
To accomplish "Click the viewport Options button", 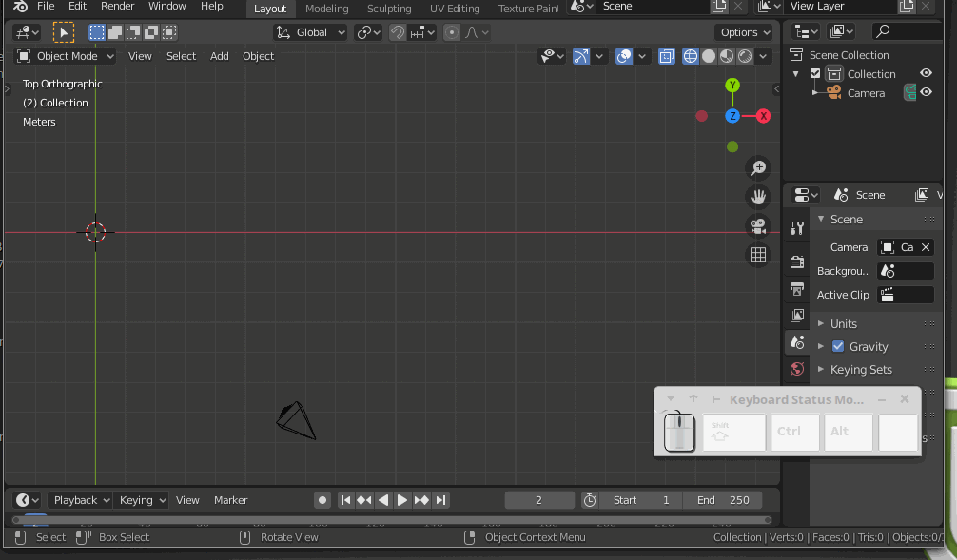I will click(743, 31).
